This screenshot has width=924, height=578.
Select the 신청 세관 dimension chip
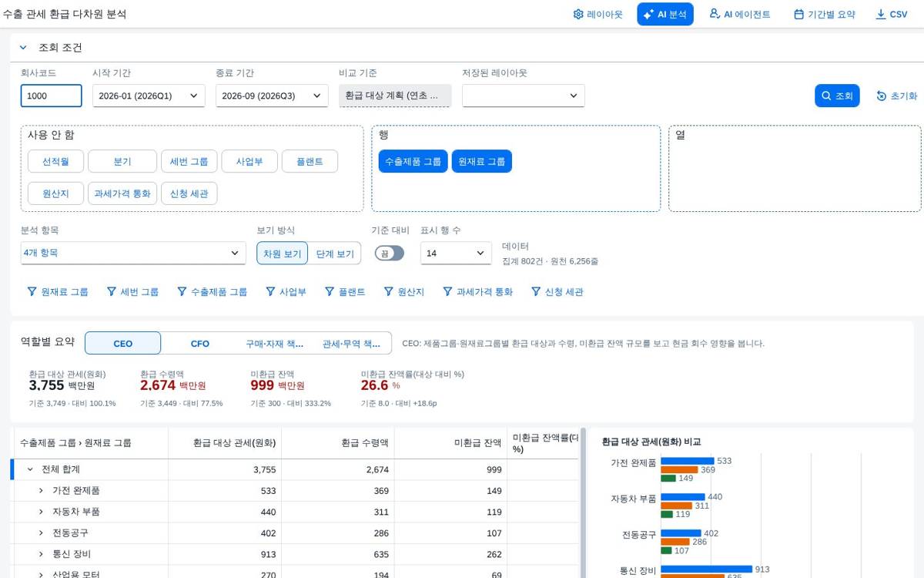click(x=189, y=193)
